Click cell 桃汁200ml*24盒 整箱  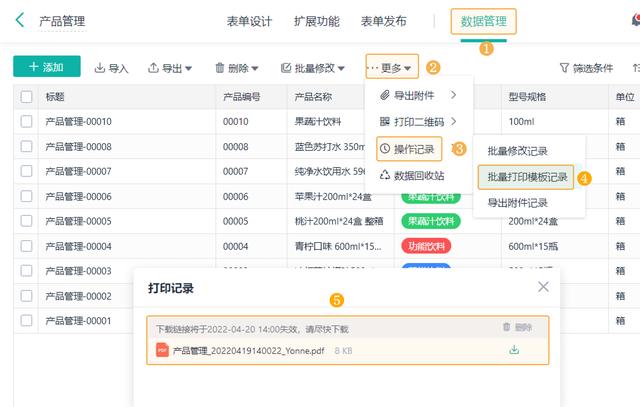[339, 221]
